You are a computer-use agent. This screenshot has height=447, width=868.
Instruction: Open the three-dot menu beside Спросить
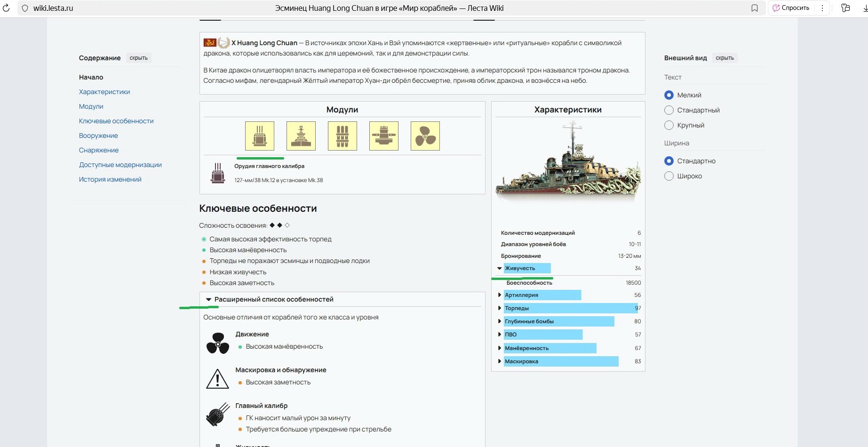822,8
